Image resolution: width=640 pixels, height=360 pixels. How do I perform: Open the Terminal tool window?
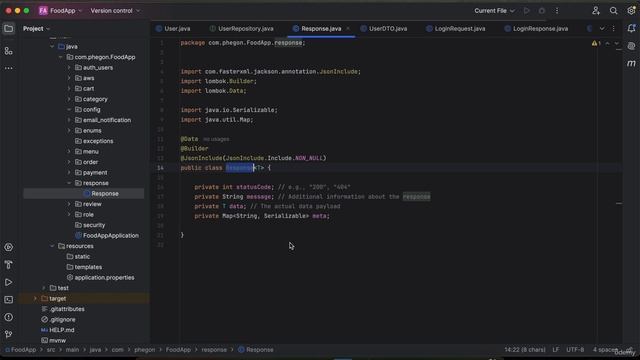click(9, 300)
